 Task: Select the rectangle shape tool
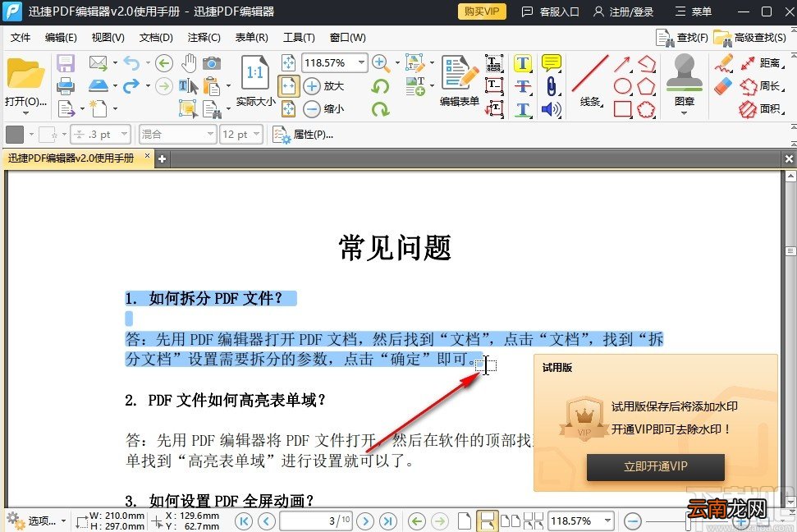pos(623,109)
